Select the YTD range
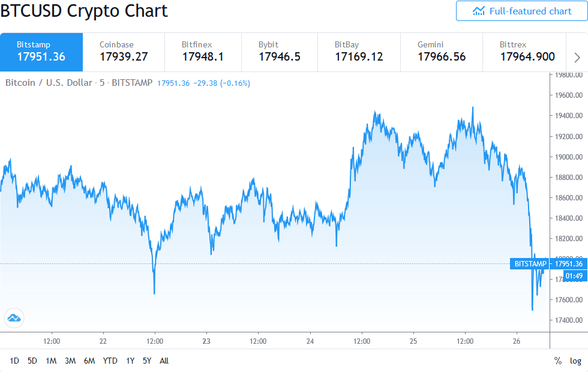 point(110,361)
